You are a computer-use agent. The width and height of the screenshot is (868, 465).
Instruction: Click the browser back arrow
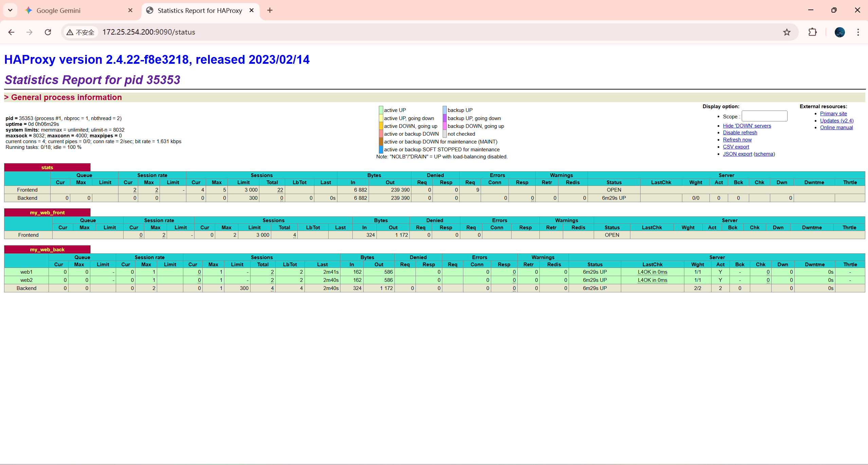coord(11,32)
